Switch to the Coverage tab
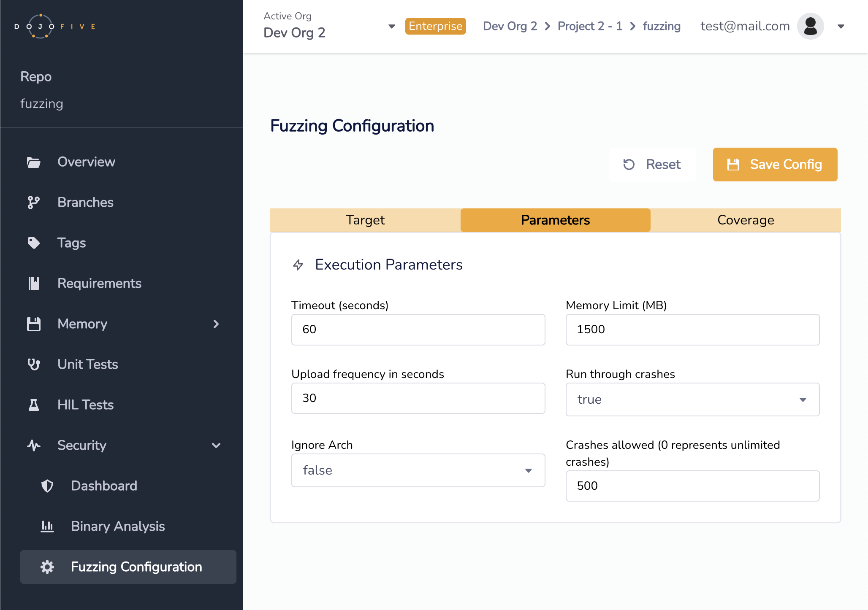The width and height of the screenshot is (868, 610). tap(746, 220)
